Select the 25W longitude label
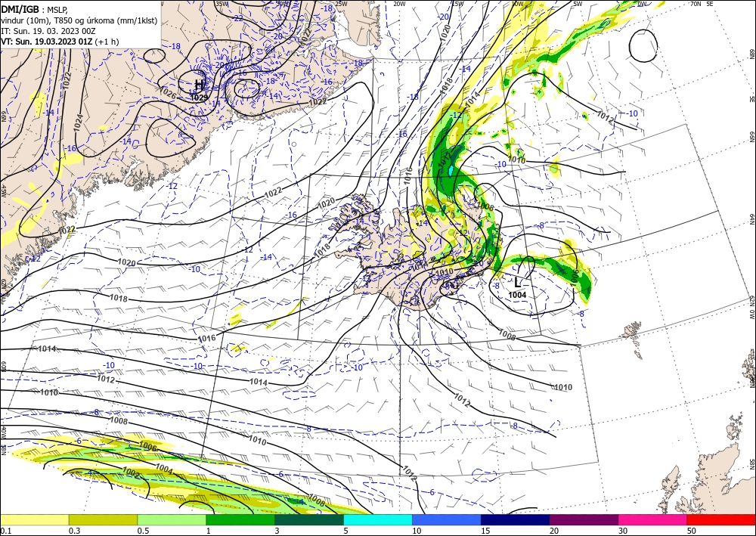 coord(341,4)
